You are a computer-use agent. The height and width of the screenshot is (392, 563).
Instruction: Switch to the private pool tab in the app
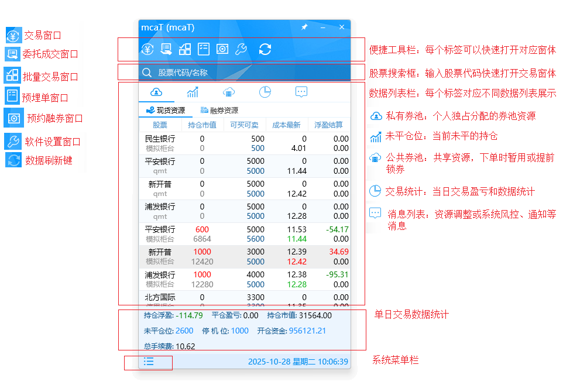pyautogui.click(x=156, y=92)
